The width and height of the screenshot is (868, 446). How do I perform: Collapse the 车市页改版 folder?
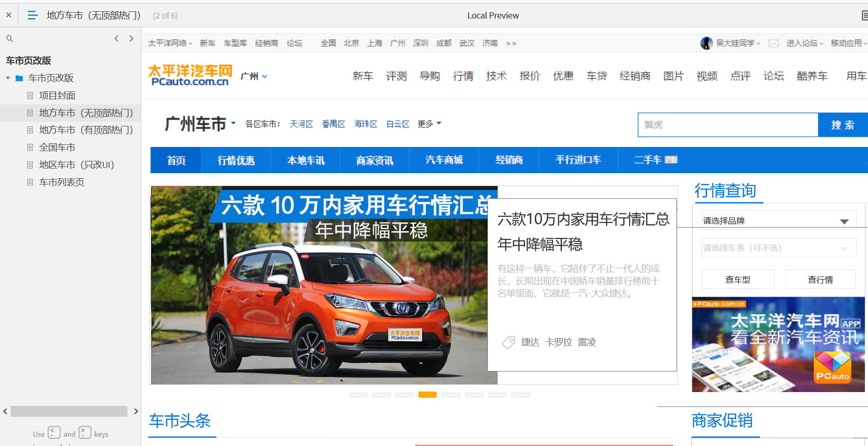pyautogui.click(x=8, y=78)
